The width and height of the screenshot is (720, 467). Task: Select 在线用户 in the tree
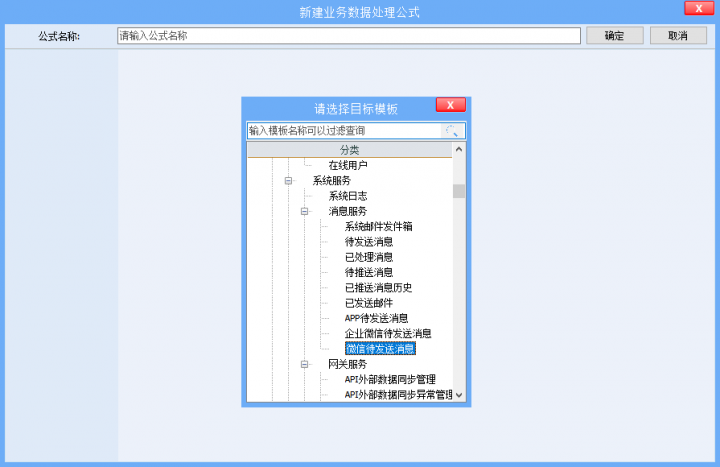[348, 165]
